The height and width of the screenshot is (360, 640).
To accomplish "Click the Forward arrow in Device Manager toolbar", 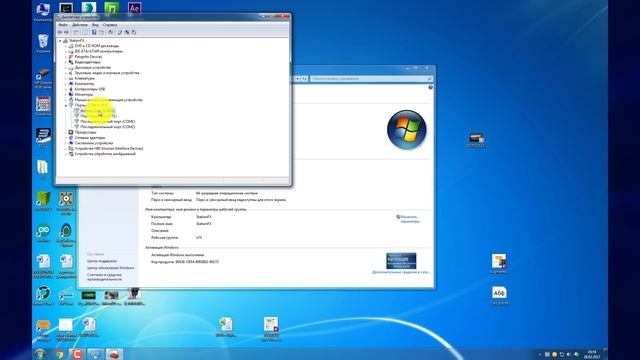I will coord(67,32).
